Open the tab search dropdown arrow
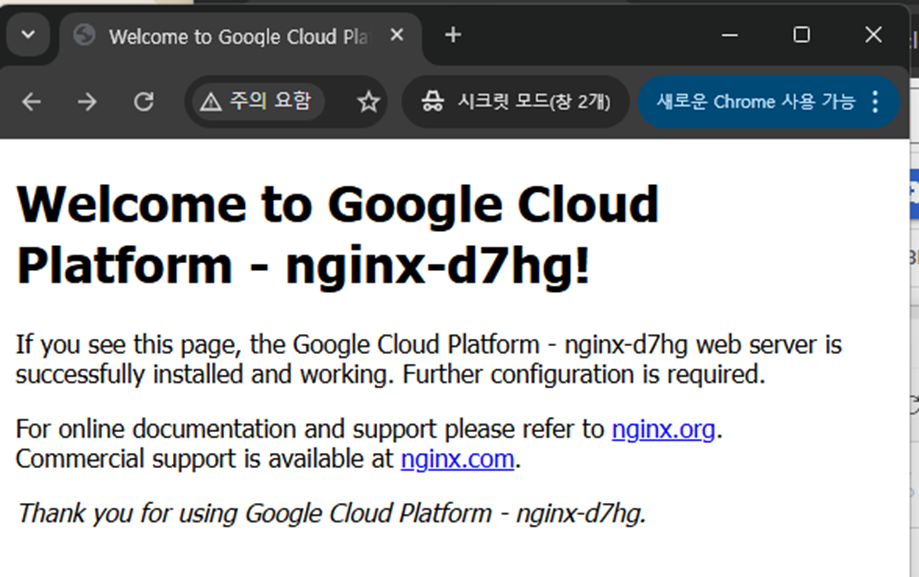919x577 pixels. (x=28, y=35)
